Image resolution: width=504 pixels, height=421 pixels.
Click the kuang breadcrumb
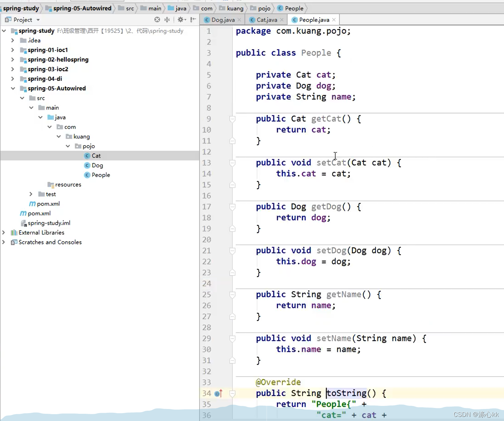(231, 8)
